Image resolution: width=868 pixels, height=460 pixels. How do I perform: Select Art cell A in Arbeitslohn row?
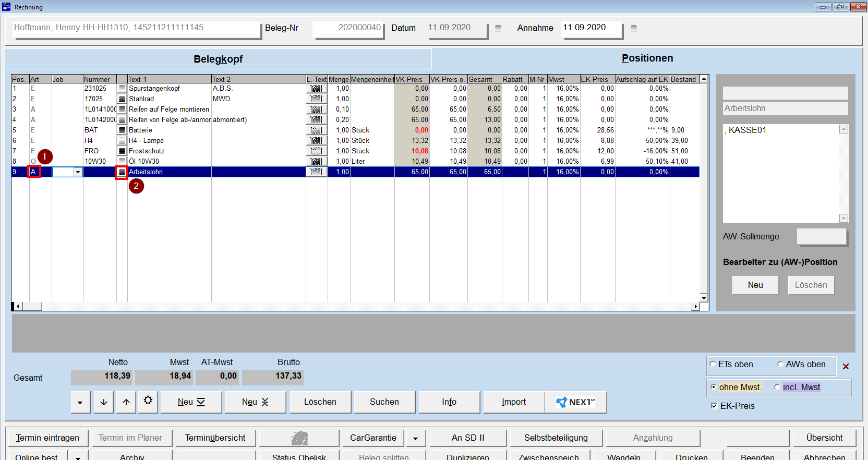point(34,172)
